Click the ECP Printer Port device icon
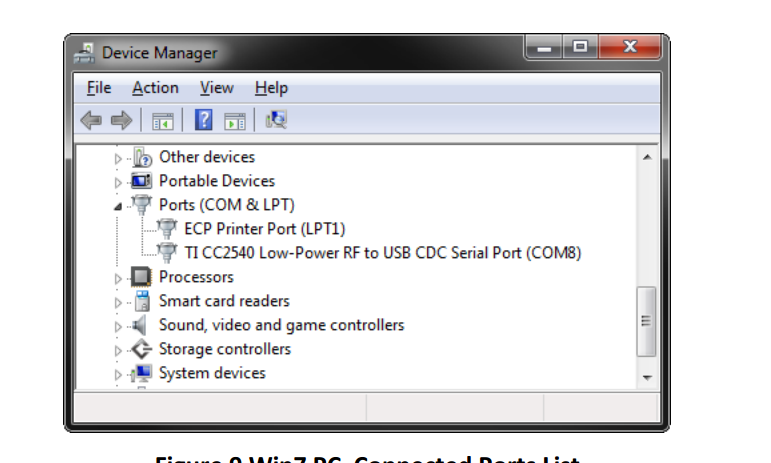Screen dimensions: 771x463 [x=168, y=229]
